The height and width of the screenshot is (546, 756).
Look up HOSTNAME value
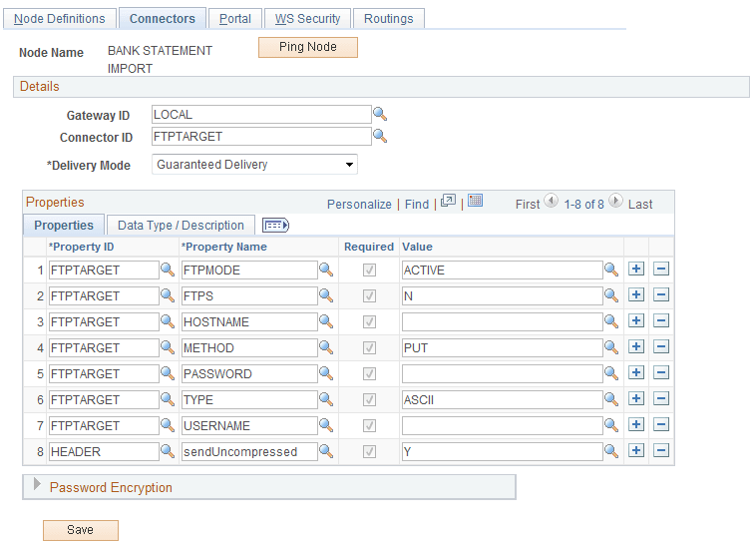[x=611, y=321]
